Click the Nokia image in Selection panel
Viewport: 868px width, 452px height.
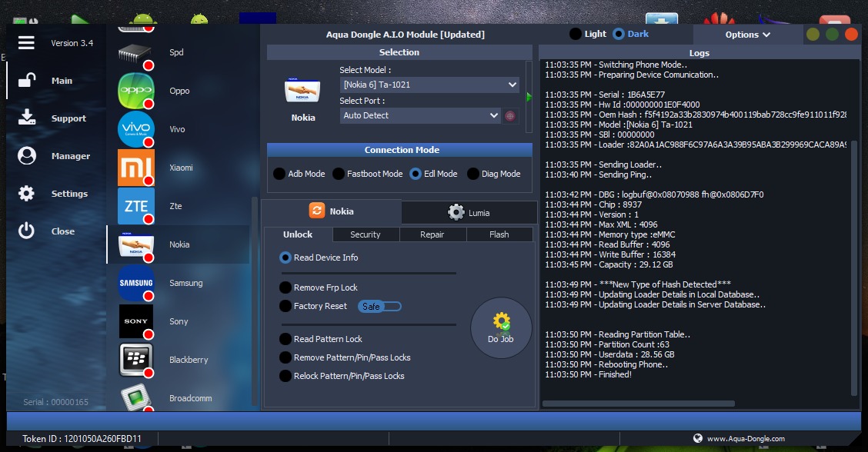(x=302, y=90)
